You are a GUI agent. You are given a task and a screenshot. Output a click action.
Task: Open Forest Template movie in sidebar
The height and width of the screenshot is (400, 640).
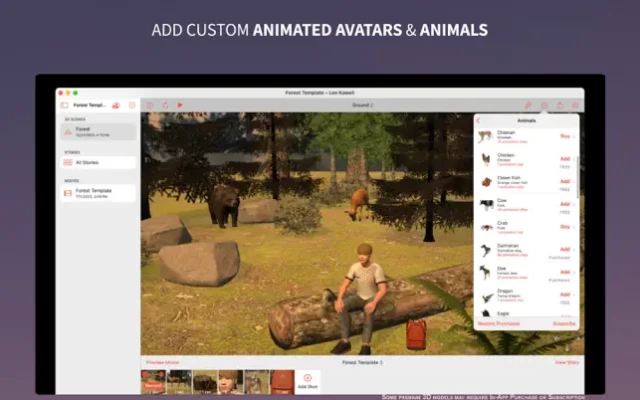[99, 192]
